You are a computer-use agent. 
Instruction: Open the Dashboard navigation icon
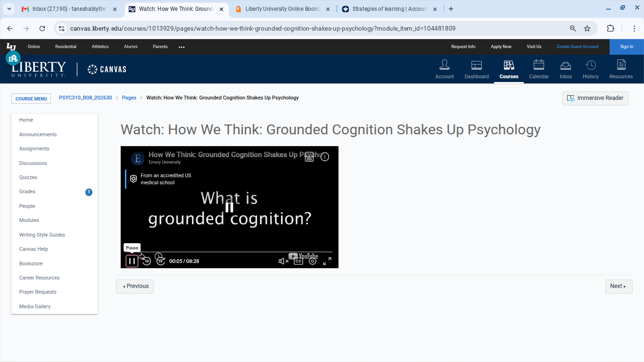(477, 69)
